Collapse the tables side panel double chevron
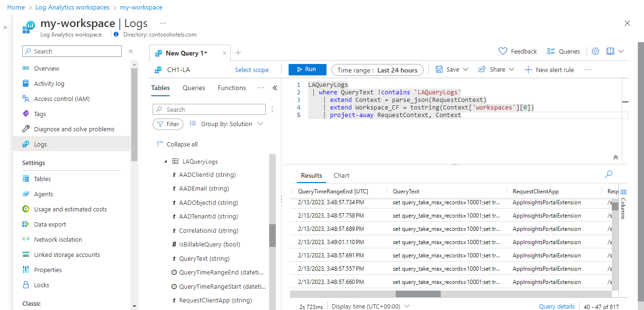The image size is (644, 310). (275, 88)
